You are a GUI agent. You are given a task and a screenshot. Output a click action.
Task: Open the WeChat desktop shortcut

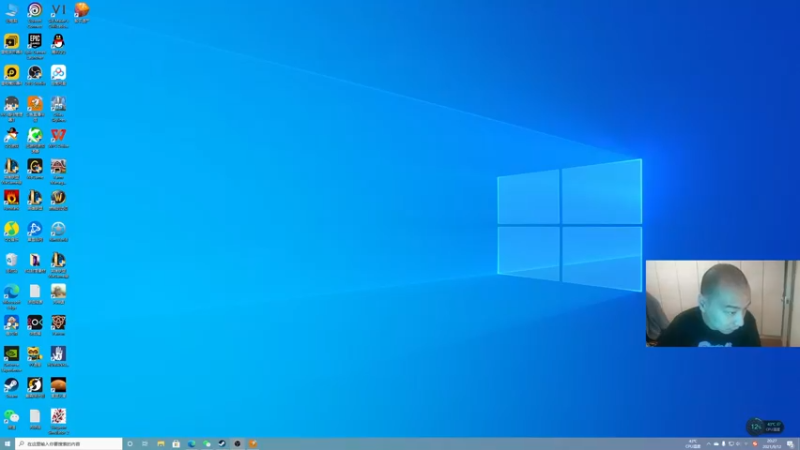(11, 419)
